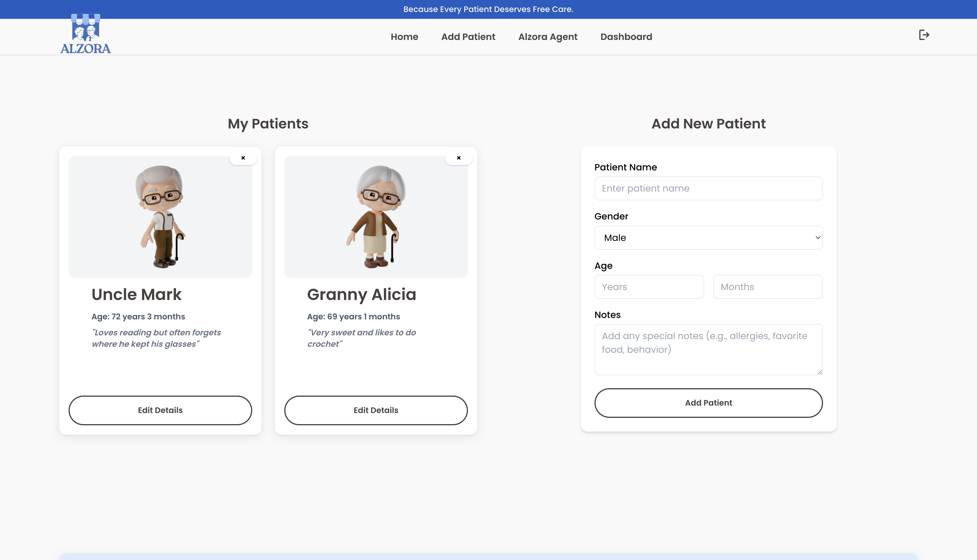Edit Details for Uncle Mark

pos(160,410)
